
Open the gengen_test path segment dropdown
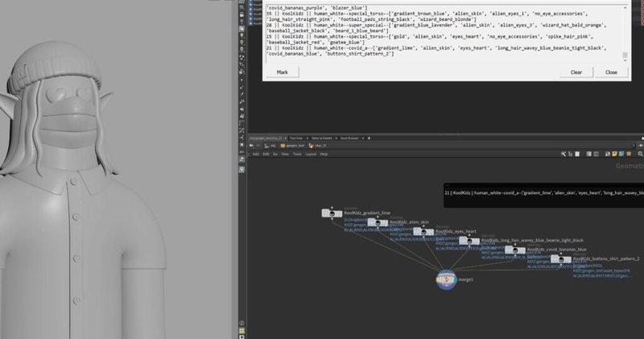coord(292,146)
